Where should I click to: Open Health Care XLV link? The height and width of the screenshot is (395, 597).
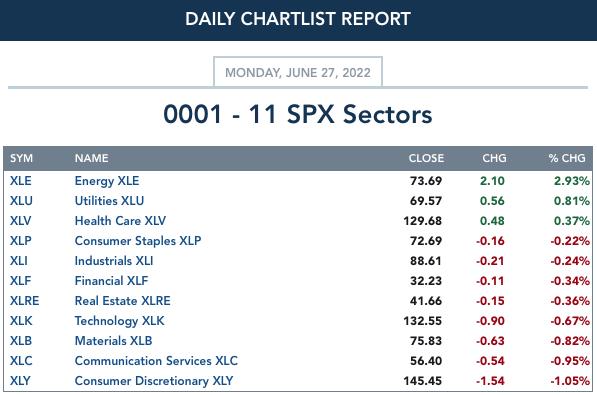tap(120, 221)
